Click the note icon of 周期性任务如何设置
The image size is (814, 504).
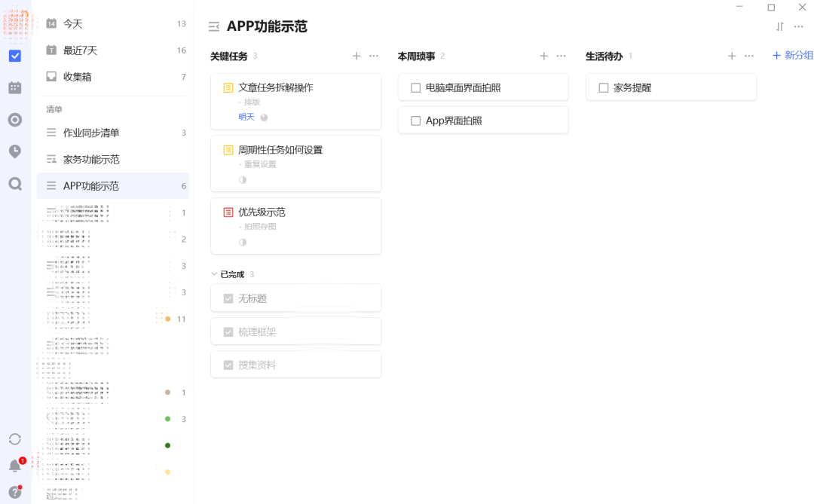click(228, 150)
